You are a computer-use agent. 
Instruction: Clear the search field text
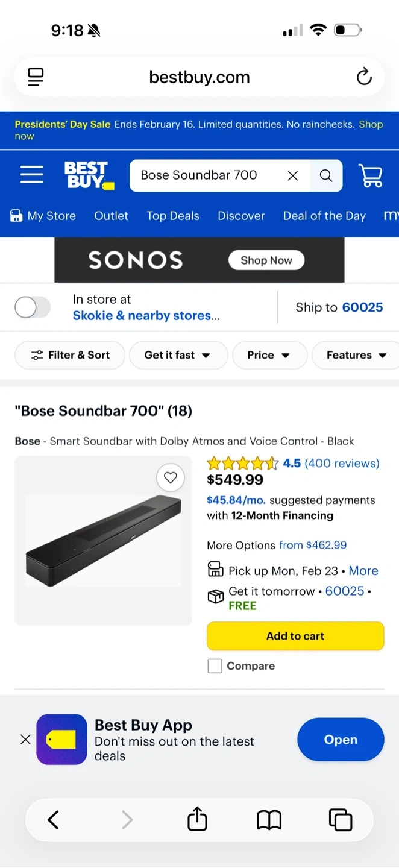coord(293,175)
